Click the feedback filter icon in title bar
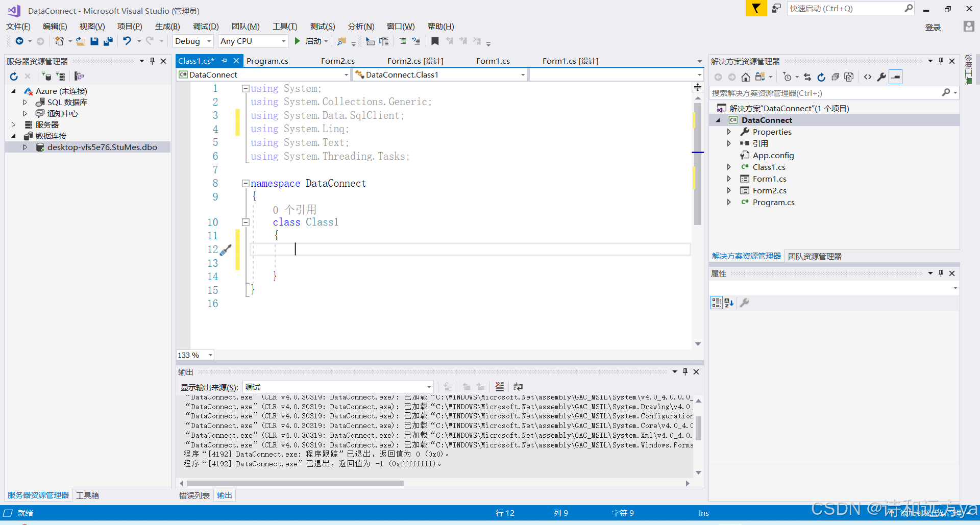The width and height of the screenshot is (980, 525). [x=756, y=8]
